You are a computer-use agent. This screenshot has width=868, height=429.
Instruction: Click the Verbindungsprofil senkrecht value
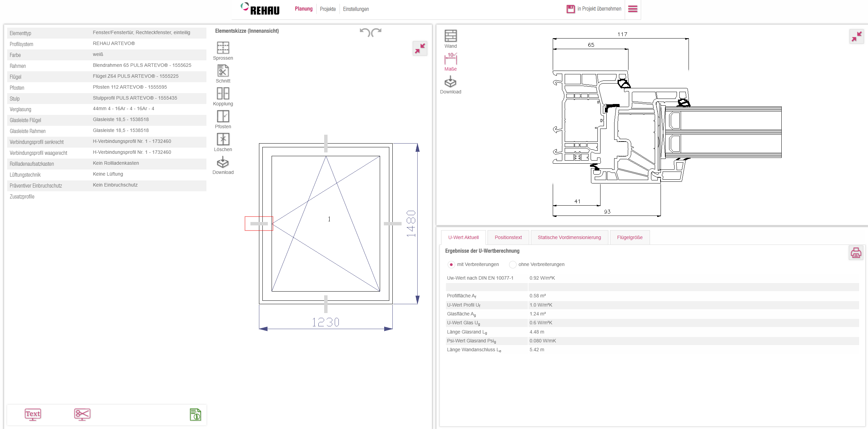[x=132, y=142]
